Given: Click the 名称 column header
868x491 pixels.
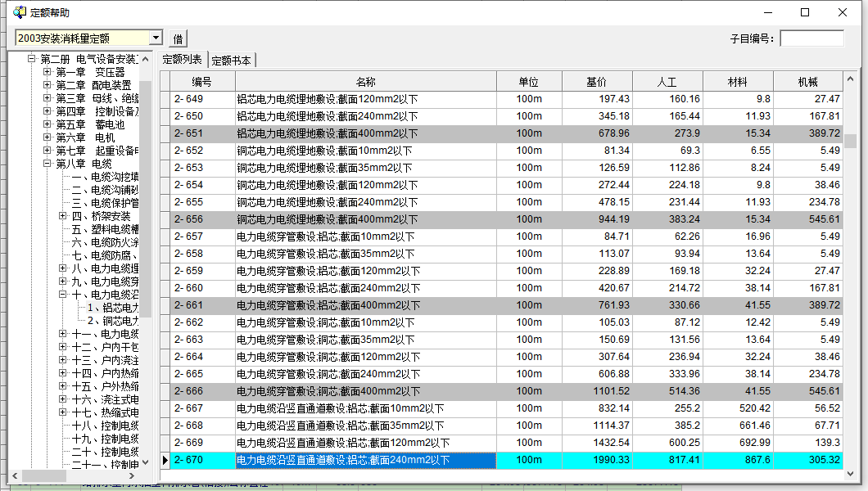Looking at the screenshot, I should [x=366, y=82].
